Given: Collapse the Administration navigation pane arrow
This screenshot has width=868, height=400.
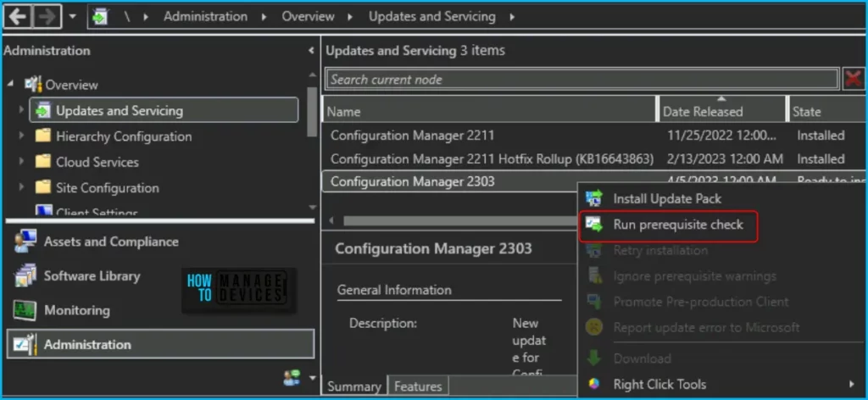Looking at the screenshot, I should pos(311,51).
